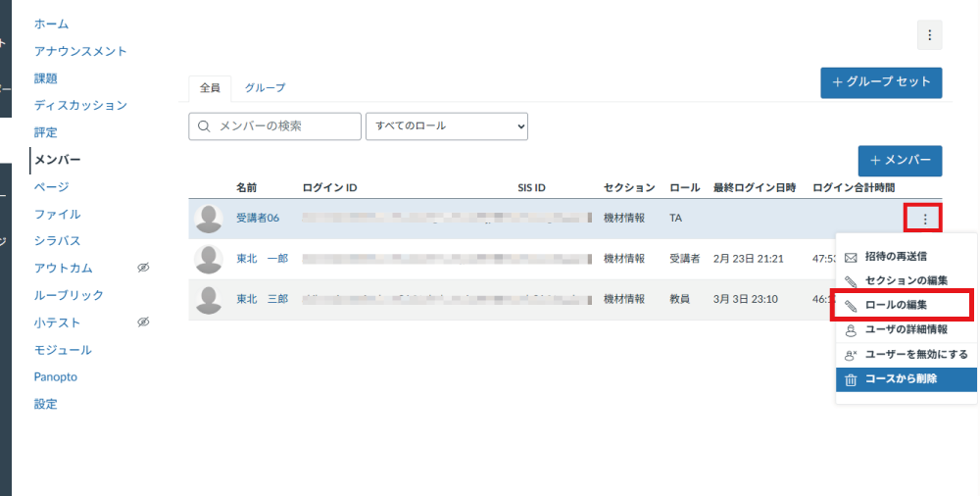This screenshot has width=980, height=496.
Task: Select ユーザーを無効にする from the menu
Action: pyautogui.click(x=906, y=354)
